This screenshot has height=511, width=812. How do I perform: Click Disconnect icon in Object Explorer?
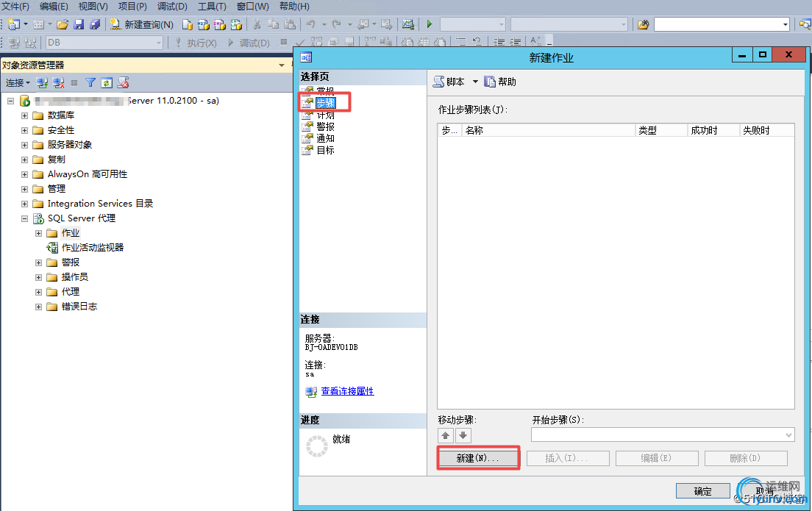[x=59, y=83]
